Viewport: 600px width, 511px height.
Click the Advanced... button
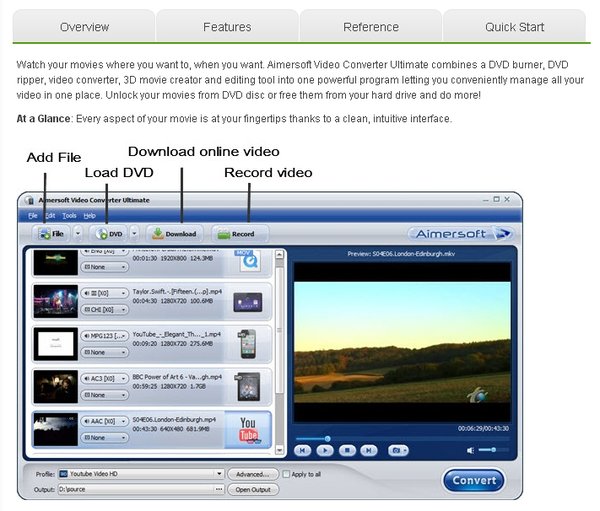(253, 474)
